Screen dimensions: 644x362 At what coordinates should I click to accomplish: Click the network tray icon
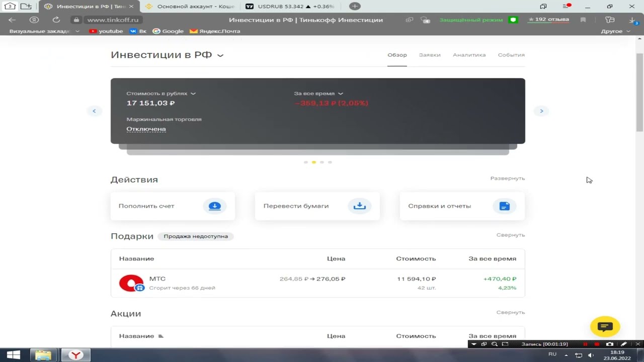pyautogui.click(x=579, y=355)
